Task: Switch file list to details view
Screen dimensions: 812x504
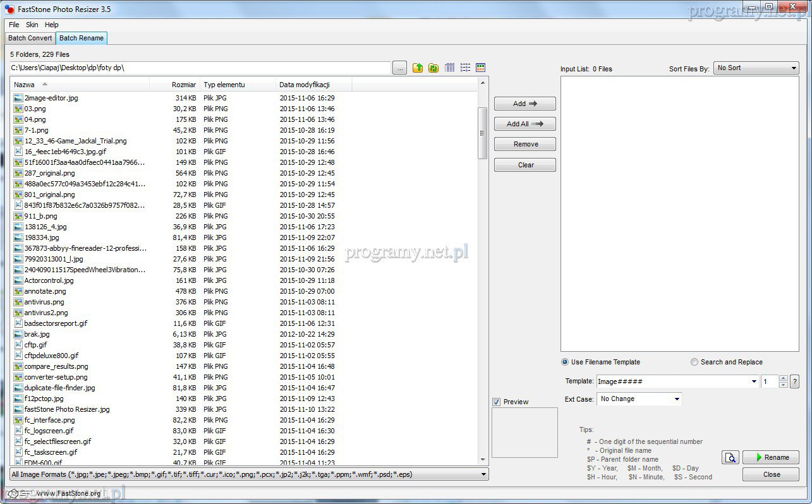Action: pyautogui.click(x=450, y=68)
